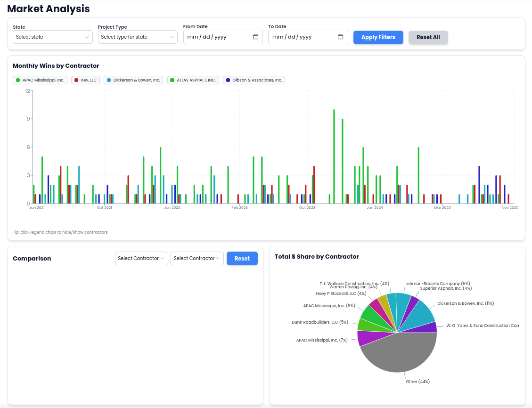The height and width of the screenshot is (408, 532).
Task: Toggle APAC Mississippi, Inc. legend chip
Action: pos(40,80)
